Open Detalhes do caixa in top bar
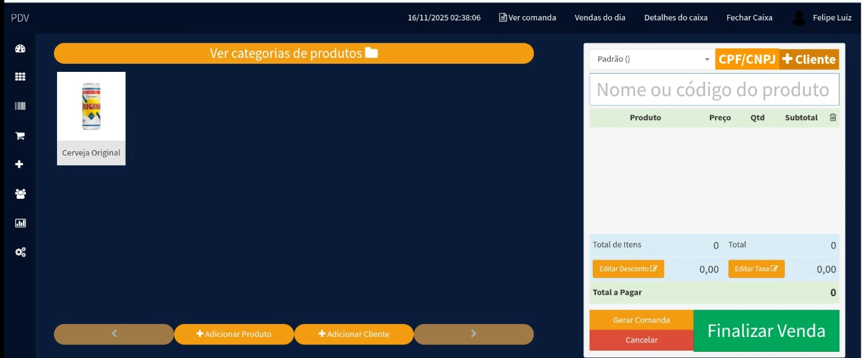 pos(676,18)
